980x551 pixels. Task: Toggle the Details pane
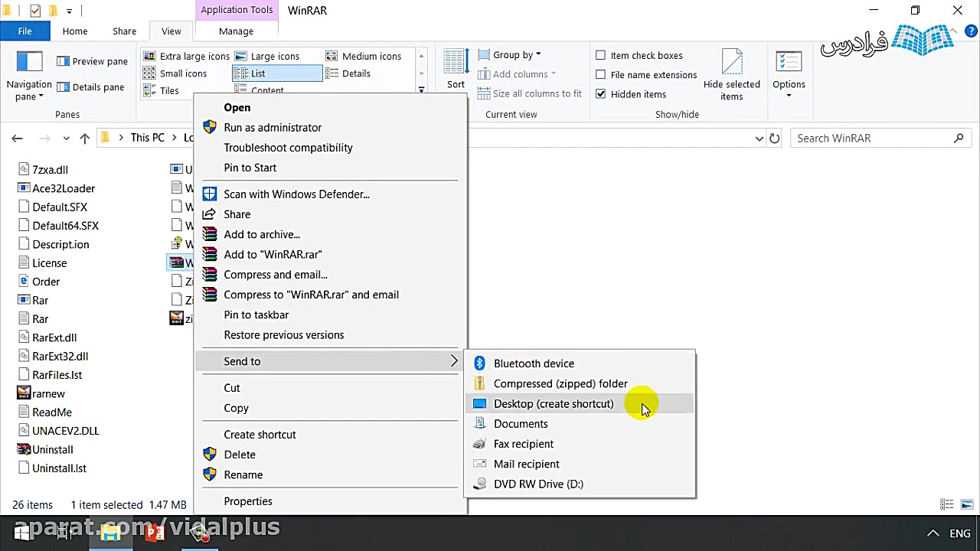[90, 87]
